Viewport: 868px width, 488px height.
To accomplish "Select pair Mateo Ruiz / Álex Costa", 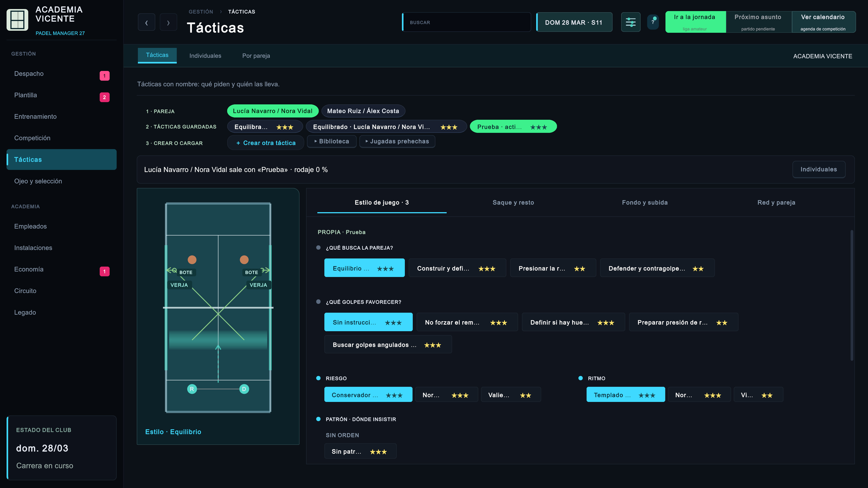I will point(363,111).
